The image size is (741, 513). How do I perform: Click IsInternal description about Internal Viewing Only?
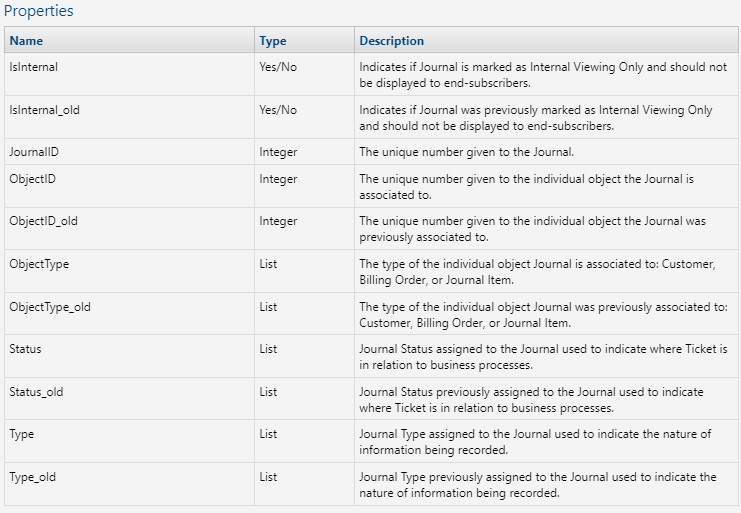(543, 75)
